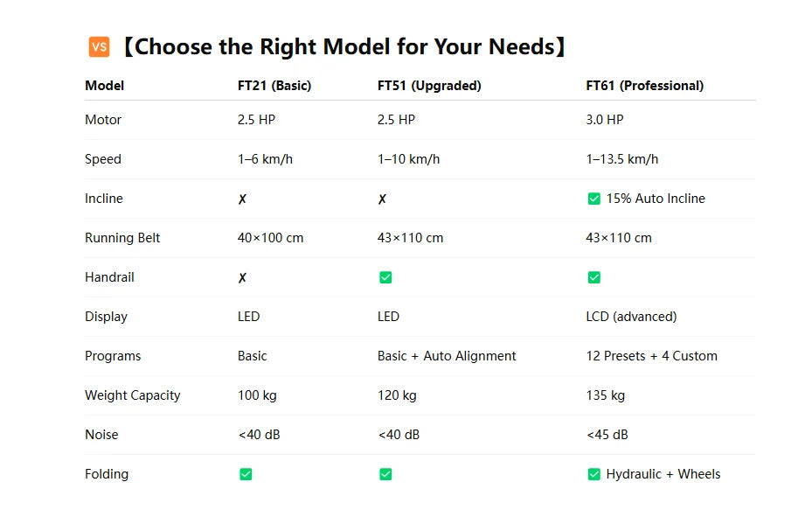
Task: Click the green check beside Hydraulic + Wheels
Action: 594,474
